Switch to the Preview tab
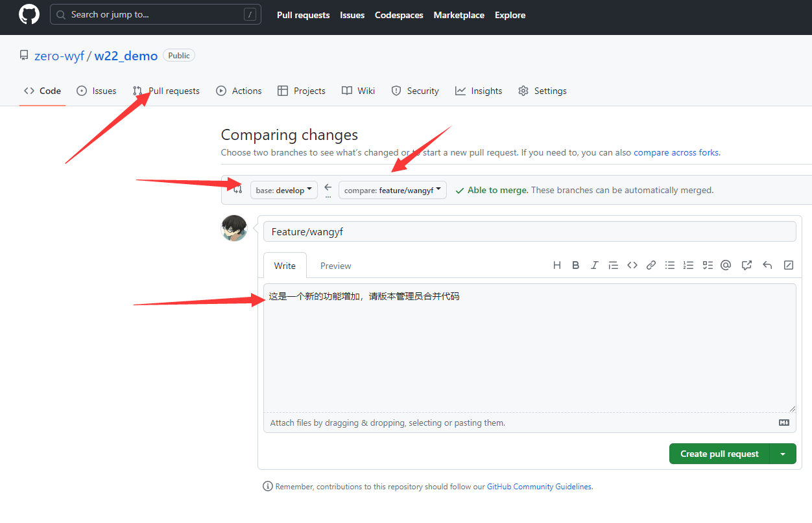The image size is (812, 523). point(335,265)
